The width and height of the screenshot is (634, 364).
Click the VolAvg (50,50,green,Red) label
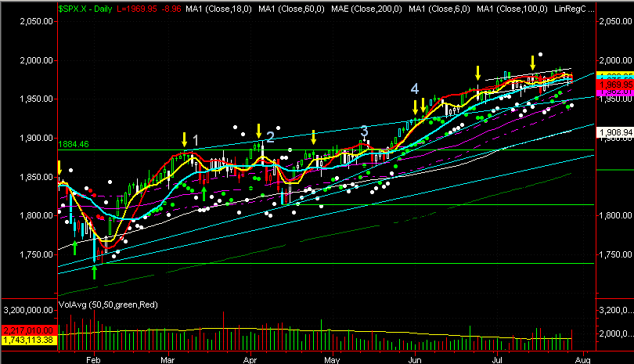(108, 305)
